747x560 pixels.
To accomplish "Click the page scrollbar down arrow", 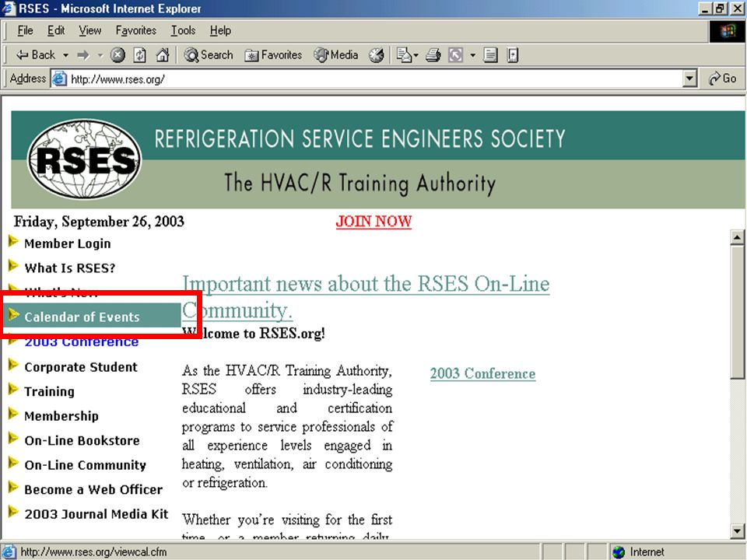I will coord(737,530).
